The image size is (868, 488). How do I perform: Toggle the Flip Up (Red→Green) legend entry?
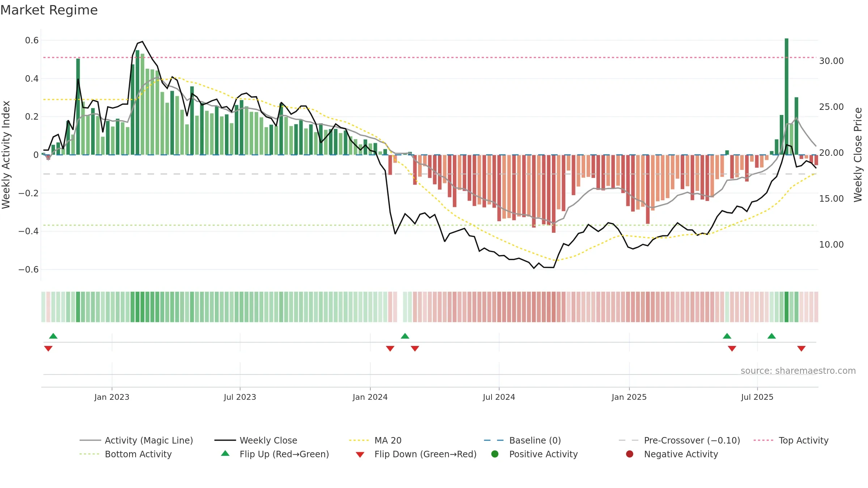[x=275, y=454]
